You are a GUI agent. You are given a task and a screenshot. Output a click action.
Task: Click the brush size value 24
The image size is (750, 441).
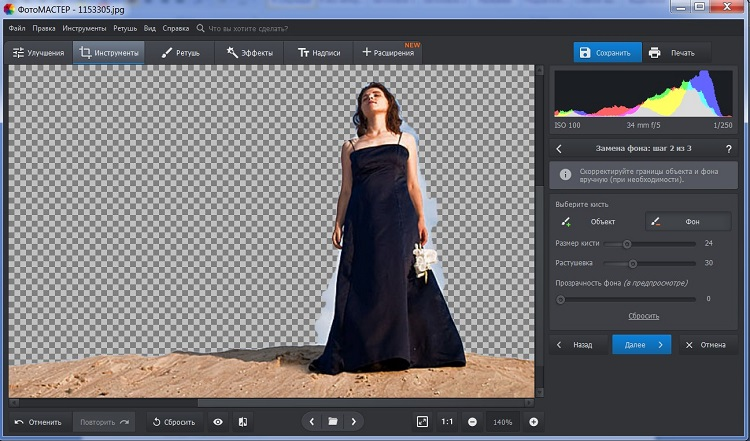click(x=708, y=243)
